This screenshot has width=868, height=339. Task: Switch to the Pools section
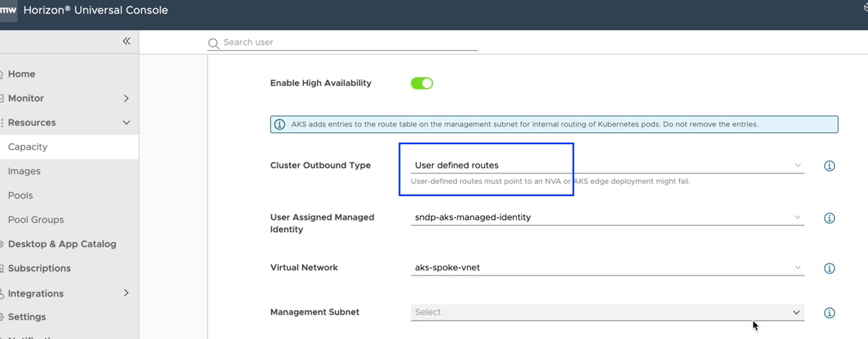[x=20, y=195]
